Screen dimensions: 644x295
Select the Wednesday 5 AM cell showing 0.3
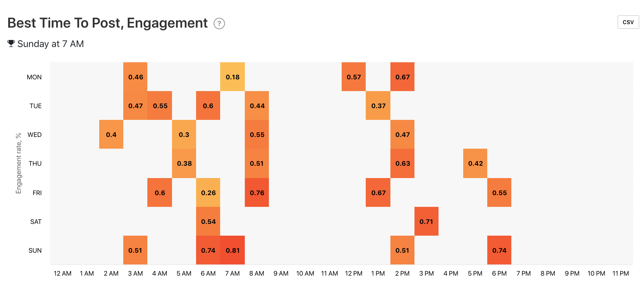[184, 135]
